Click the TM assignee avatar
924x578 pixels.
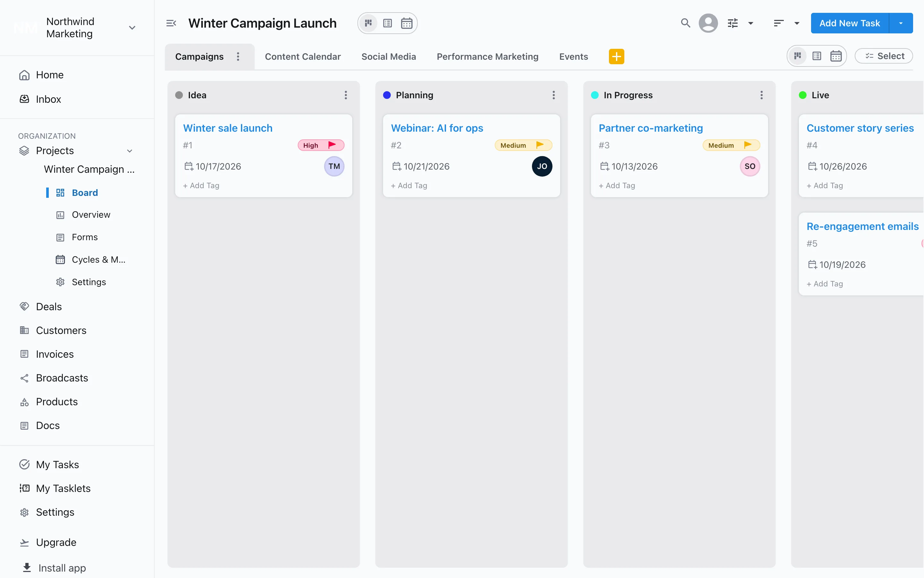[334, 166]
